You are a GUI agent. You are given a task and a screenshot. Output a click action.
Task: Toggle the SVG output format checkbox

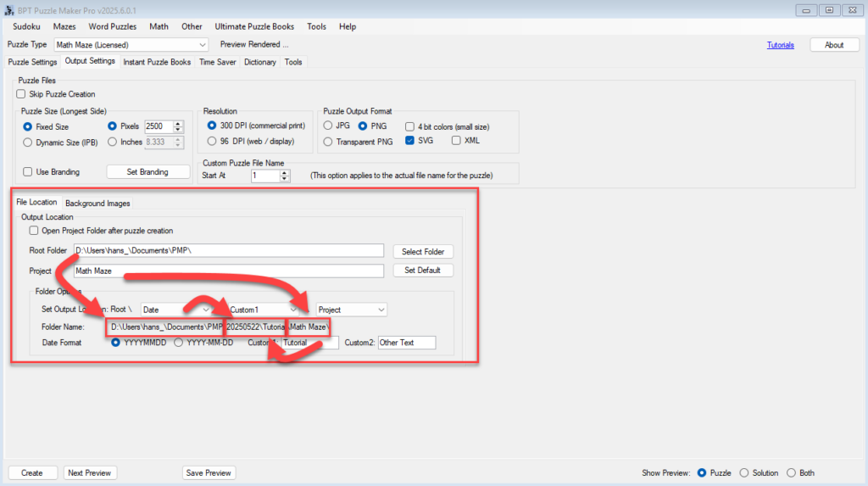(410, 141)
